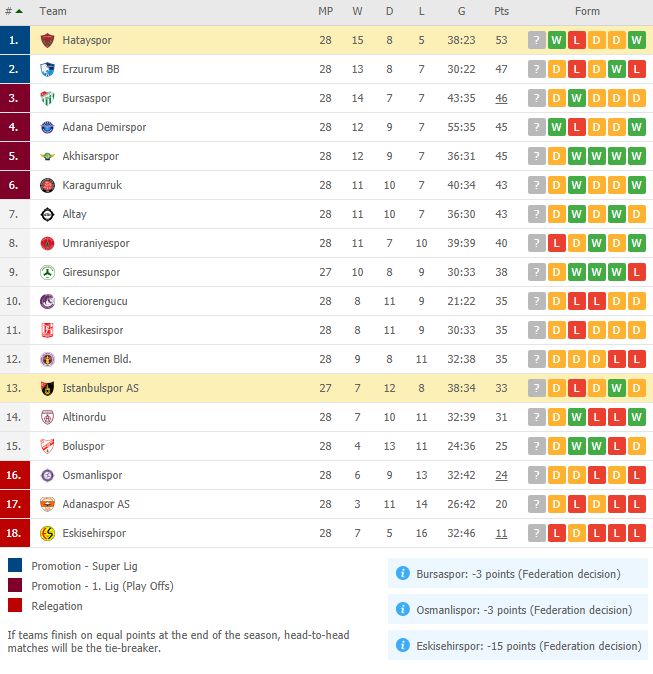Viewport: 653px width, 674px height.
Task: Click the Bursaspor club crest icon
Action: (47, 98)
